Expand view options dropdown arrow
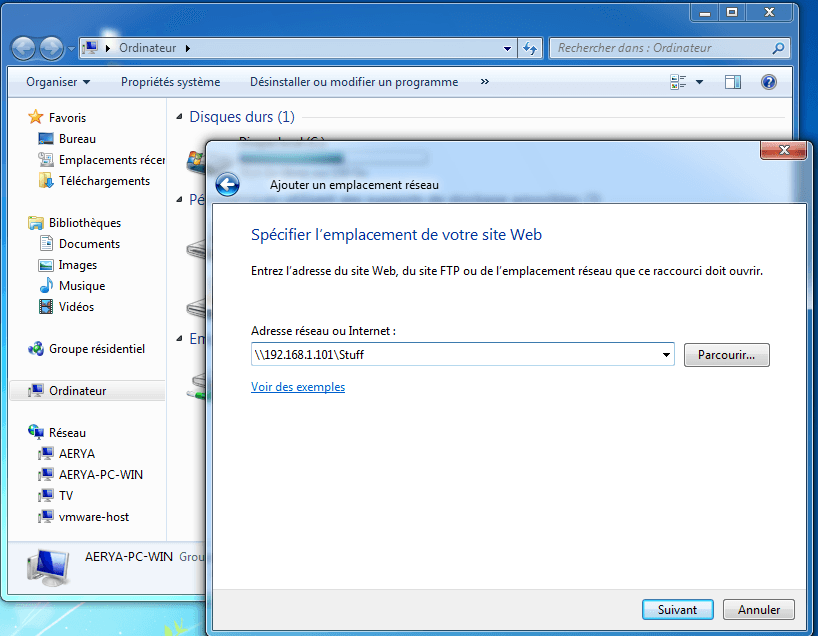Image resolution: width=818 pixels, height=636 pixels. (700, 82)
